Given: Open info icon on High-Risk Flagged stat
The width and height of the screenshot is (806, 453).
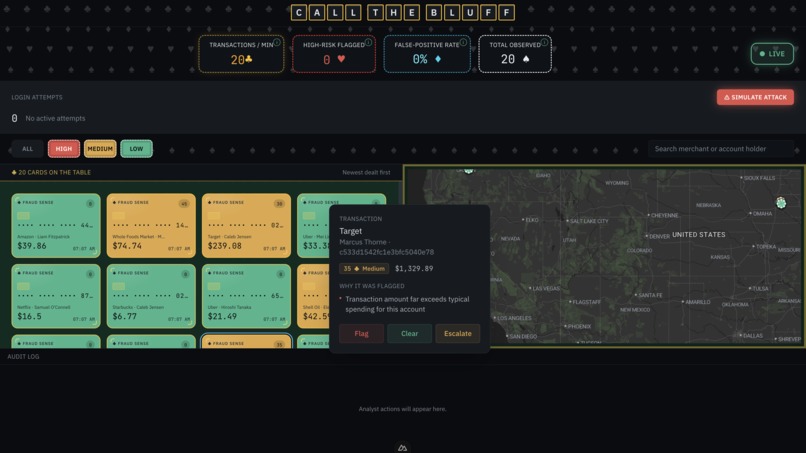Looking at the screenshot, I should click(x=368, y=42).
